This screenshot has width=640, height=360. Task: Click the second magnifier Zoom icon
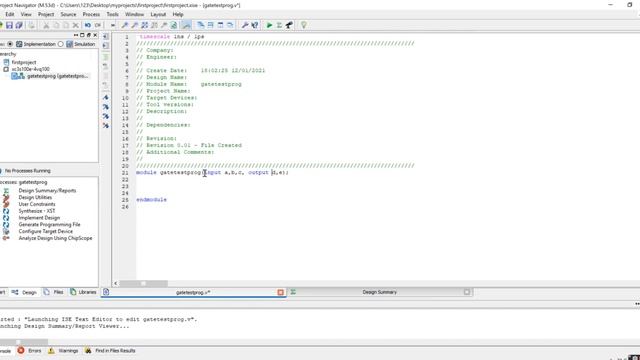point(135,25)
